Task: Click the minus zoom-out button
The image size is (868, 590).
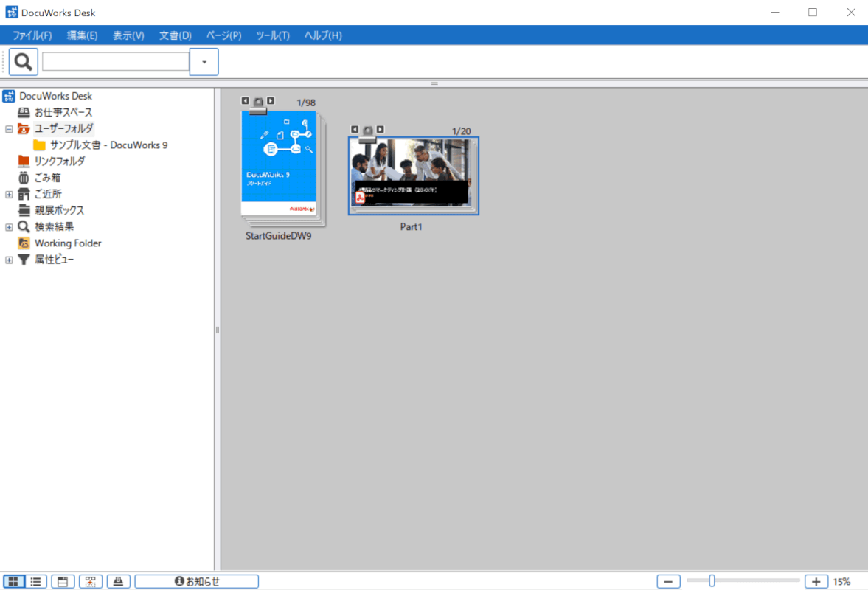Action: pyautogui.click(x=668, y=581)
